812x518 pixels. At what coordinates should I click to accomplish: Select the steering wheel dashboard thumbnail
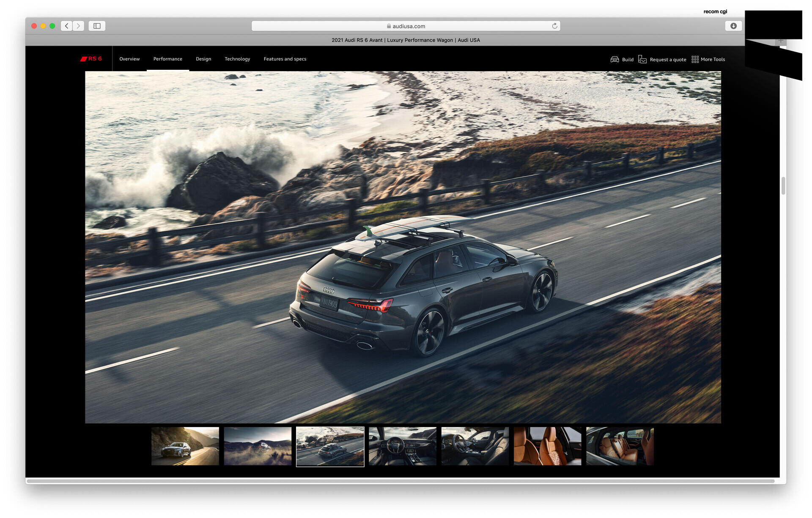pyautogui.click(x=403, y=446)
